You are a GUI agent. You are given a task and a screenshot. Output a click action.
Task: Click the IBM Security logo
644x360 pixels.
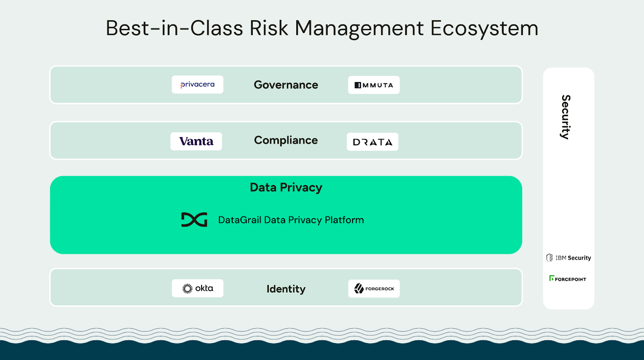click(568, 258)
